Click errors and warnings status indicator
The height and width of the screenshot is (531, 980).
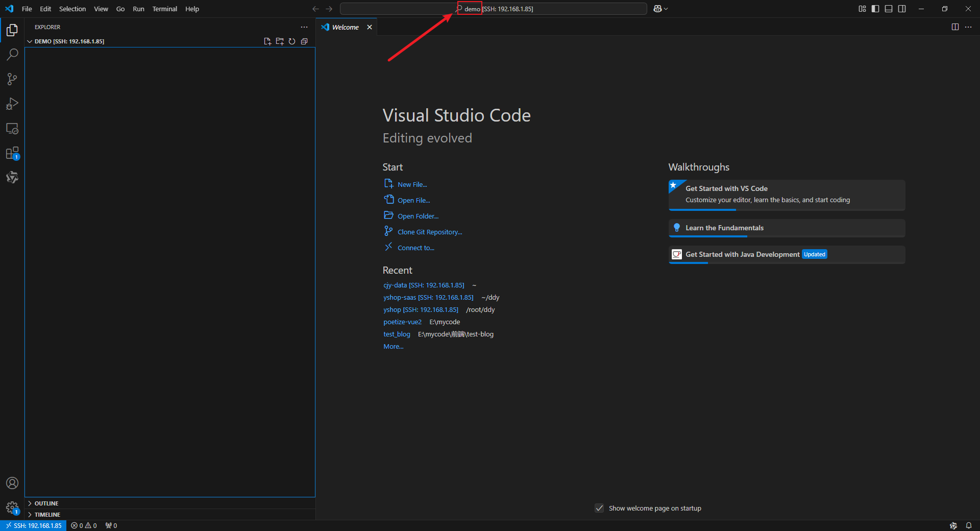click(84, 525)
